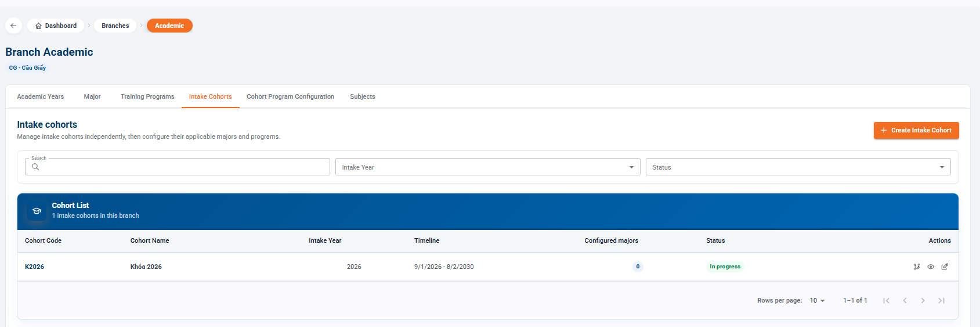Open the Cohort Program Configuration tab
The image size is (980, 327).
click(290, 96)
